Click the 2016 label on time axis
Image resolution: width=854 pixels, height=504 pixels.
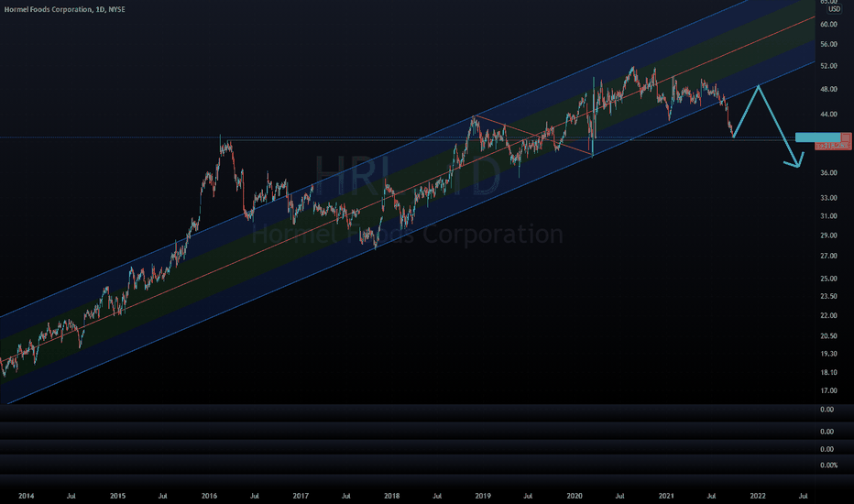[209, 496]
